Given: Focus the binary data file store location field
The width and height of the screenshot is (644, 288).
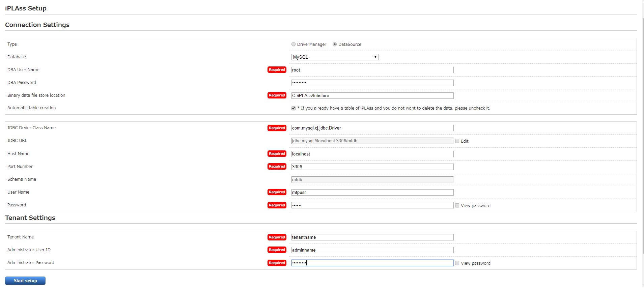Looking at the screenshot, I should [x=372, y=96].
